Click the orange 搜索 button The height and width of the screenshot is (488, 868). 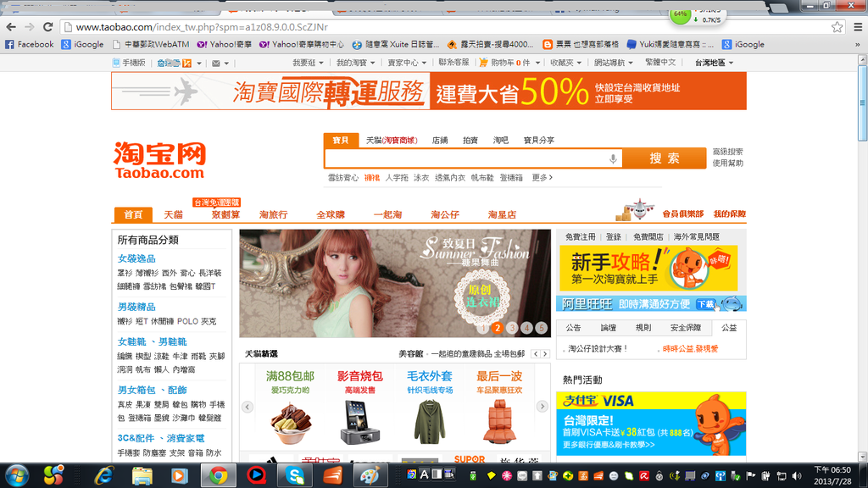665,158
